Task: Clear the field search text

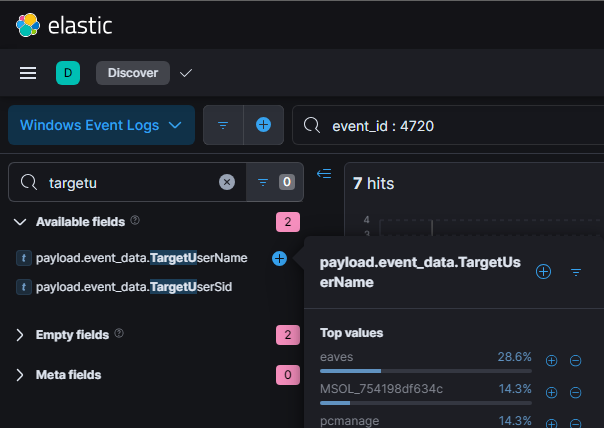Action: point(227,182)
